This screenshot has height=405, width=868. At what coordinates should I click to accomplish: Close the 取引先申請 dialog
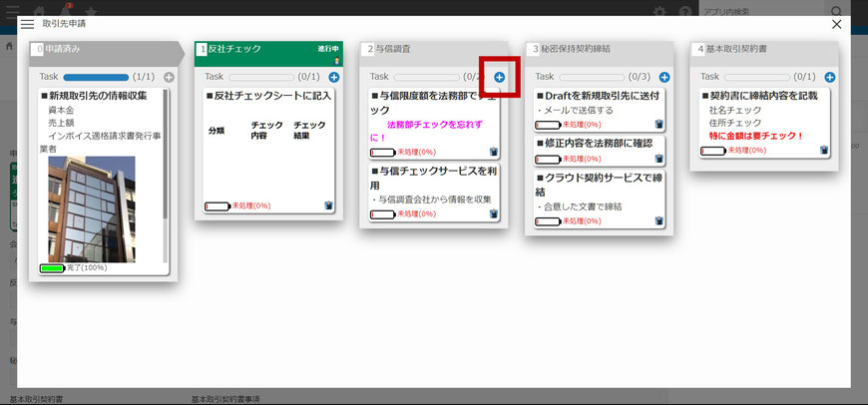(837, 24)
